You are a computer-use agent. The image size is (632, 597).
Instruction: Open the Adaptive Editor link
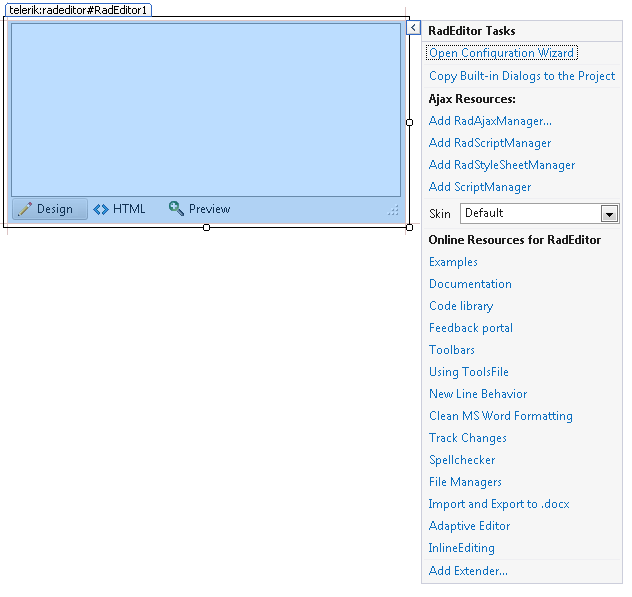click(x=470, y=526)
